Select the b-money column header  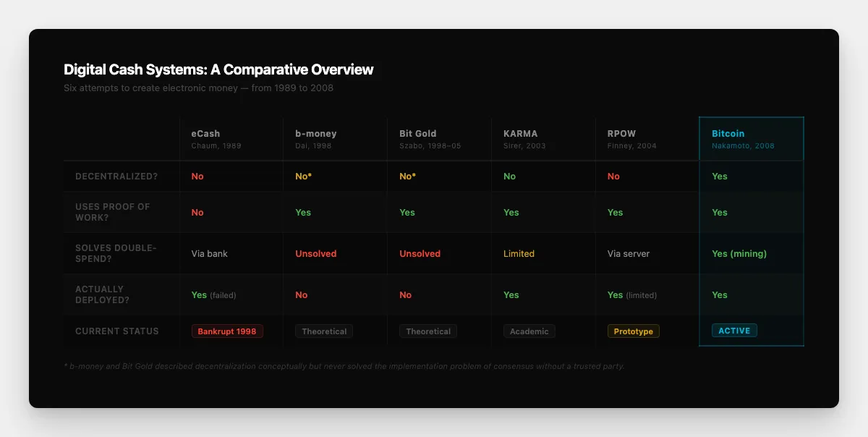coord(336,139)
